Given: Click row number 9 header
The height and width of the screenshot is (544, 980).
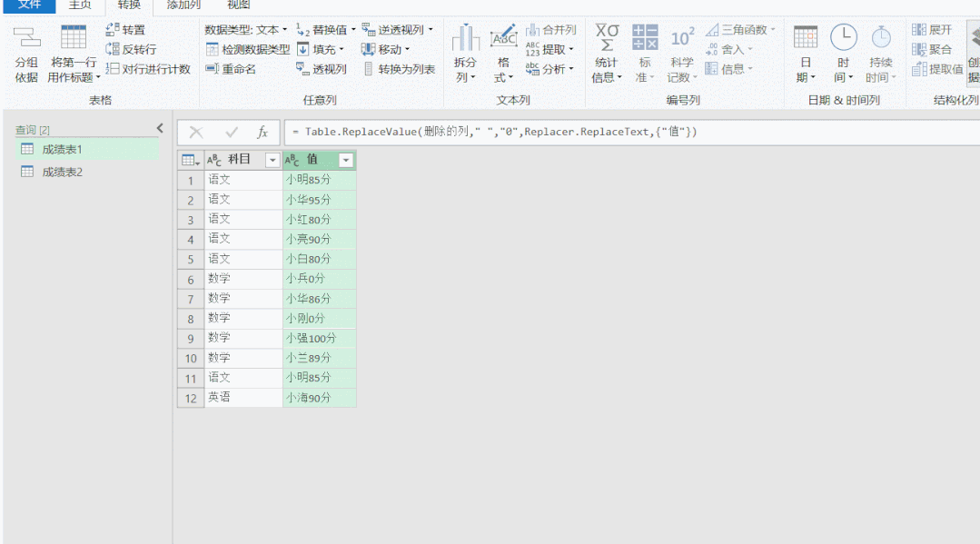Looking at the screenshot, I should coord(191,338).
